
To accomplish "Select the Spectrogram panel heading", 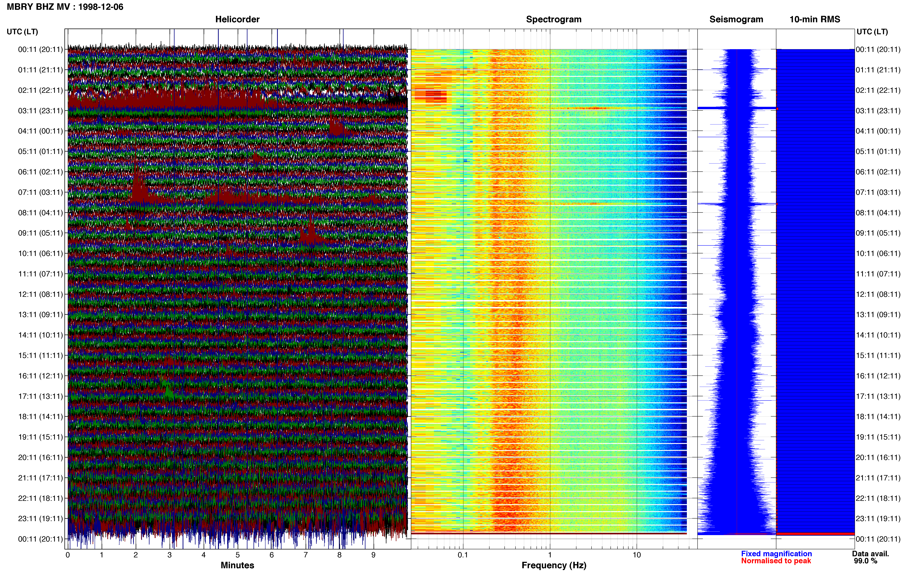I will point(554,20).
